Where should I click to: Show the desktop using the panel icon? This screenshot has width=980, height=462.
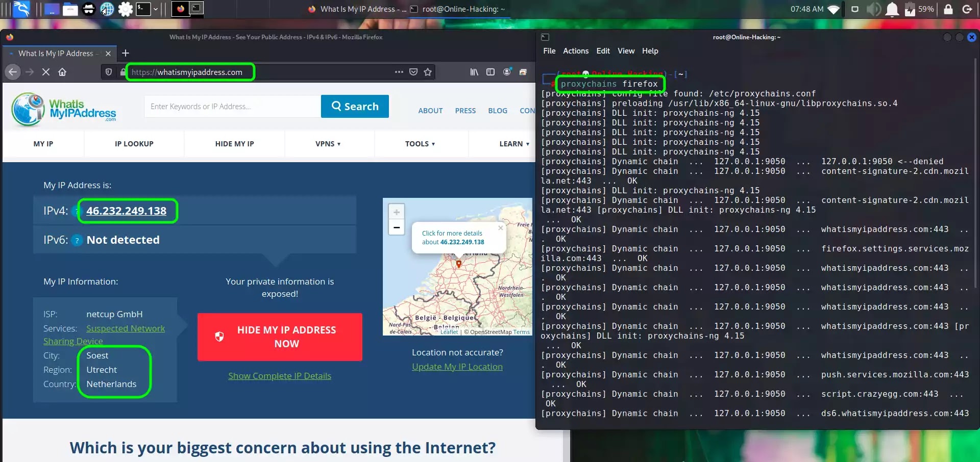point(52,9)
